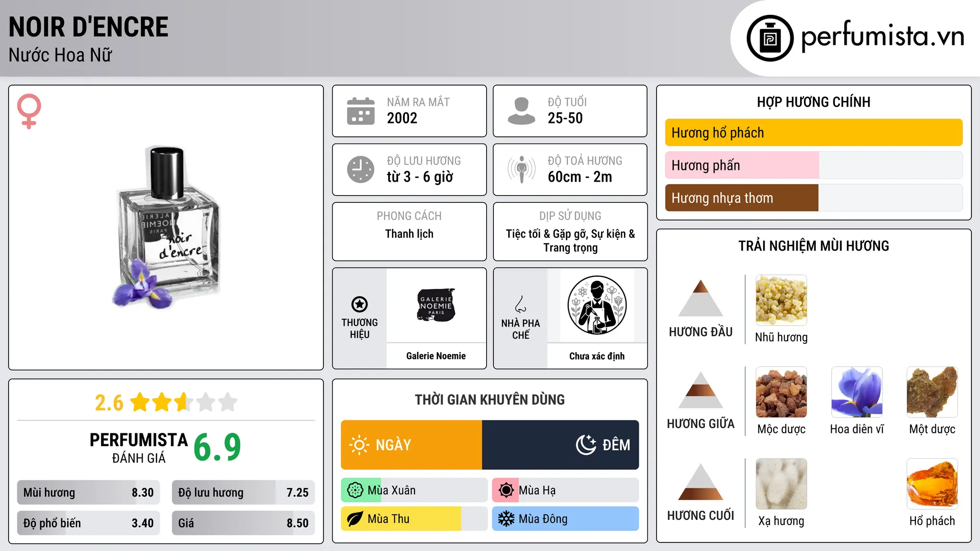
Task: Open the Hoa diên vĩ note image
Action: 857,392
